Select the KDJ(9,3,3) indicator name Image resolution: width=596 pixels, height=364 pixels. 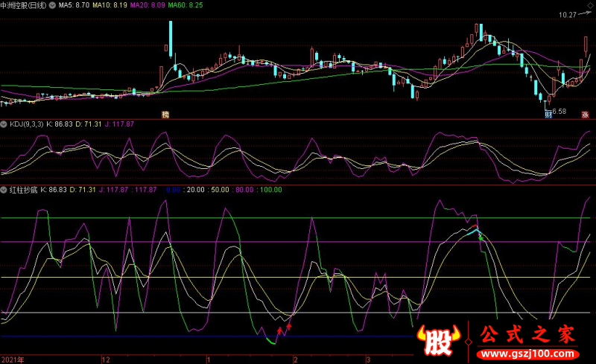(x=27, y=124)
